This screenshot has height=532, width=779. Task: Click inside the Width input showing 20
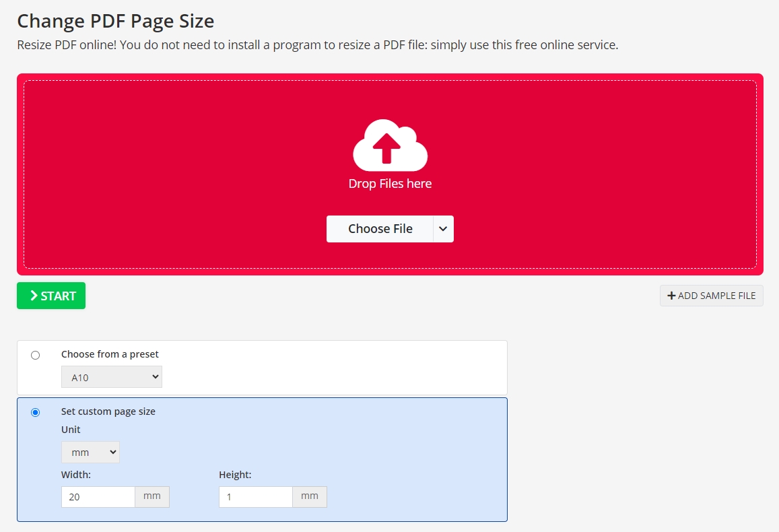(x=98, y=496)
